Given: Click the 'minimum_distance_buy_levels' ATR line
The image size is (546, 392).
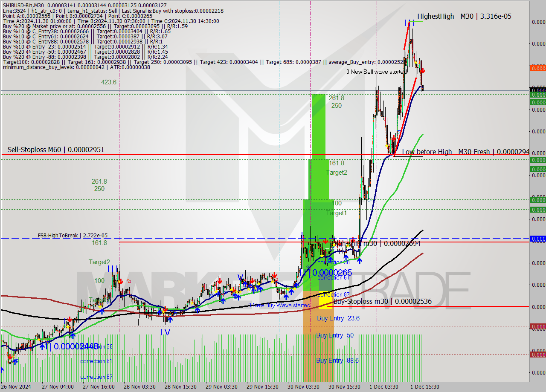Looking at the screenshot, I should pyautogui.click(x=76, y=67).
